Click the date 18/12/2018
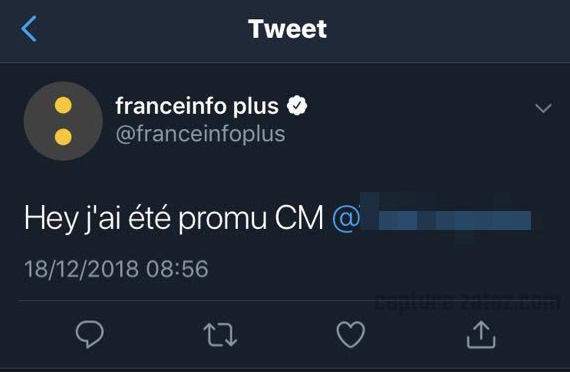The height and width of the screenshot is (372, 570). pos(81,269)
